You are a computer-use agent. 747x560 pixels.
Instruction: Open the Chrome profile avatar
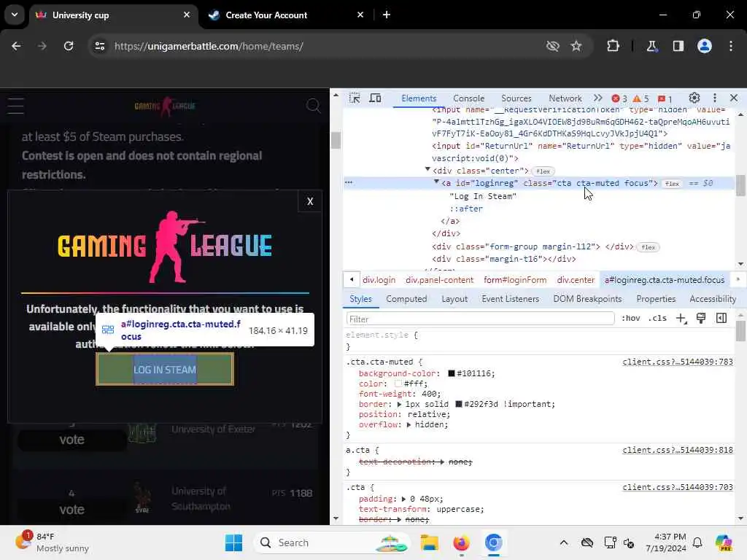click(x=704, y=46)
